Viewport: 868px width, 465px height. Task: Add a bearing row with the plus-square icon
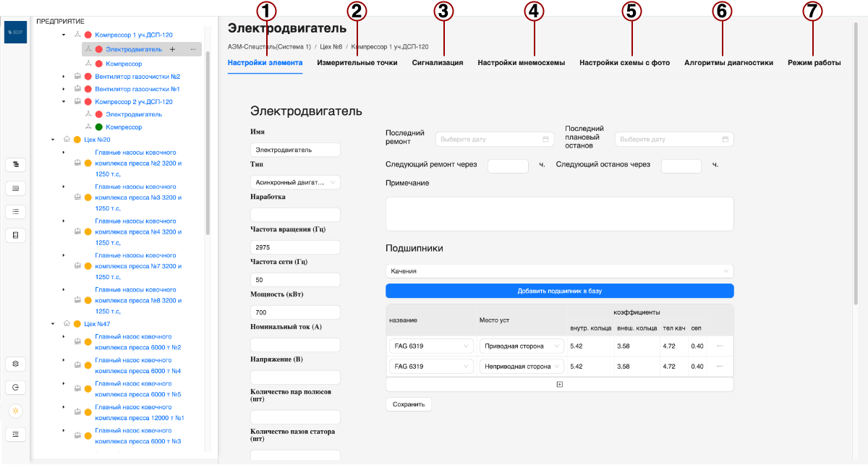click(x=559, y=385)
